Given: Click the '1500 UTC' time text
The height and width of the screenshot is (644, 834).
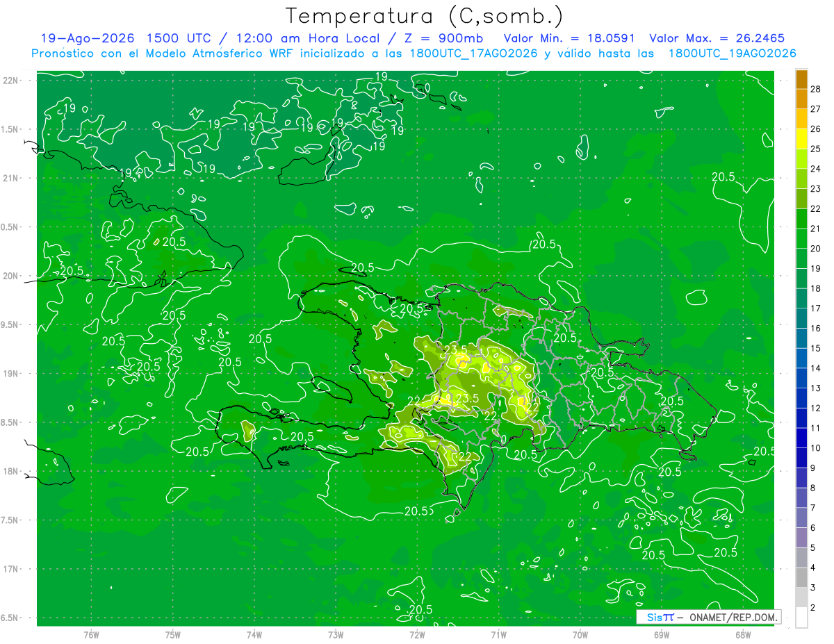Looking at the screenshot, I should click(x=179, y=38).
